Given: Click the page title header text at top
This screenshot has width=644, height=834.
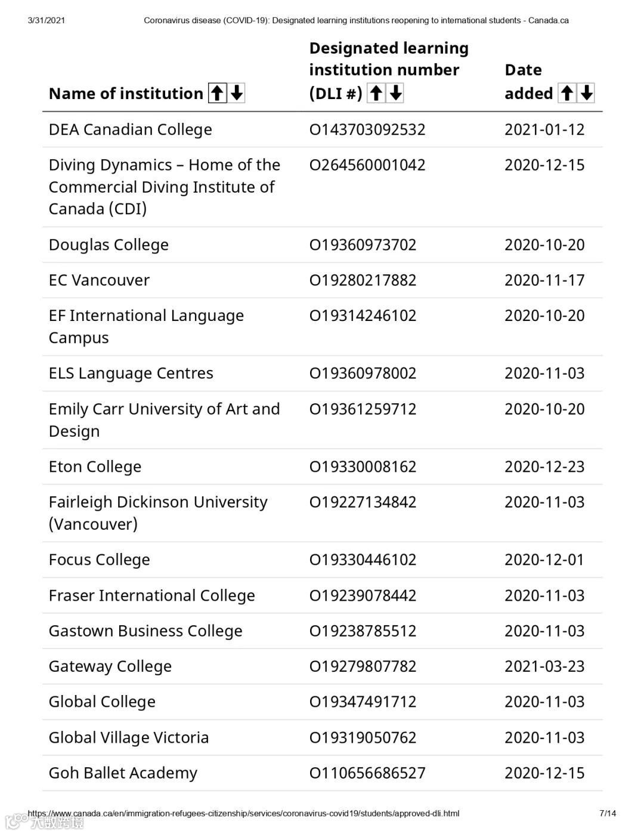Looking at the screenshot, I should [x=356, y=20].
